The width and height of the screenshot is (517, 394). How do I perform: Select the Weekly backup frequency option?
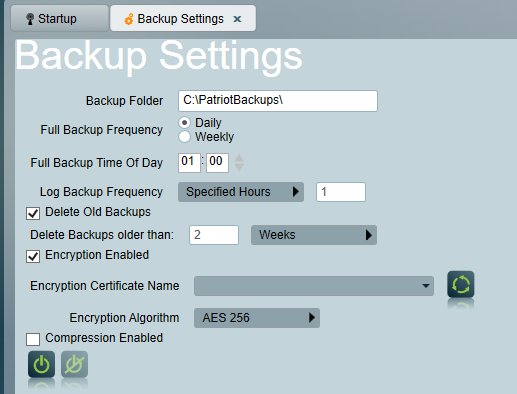184,137
